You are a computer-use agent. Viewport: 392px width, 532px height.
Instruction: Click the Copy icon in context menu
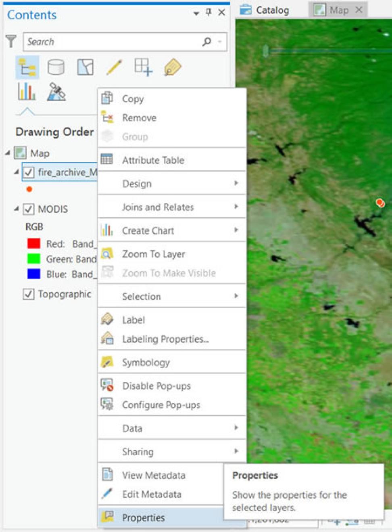(107, 98)
